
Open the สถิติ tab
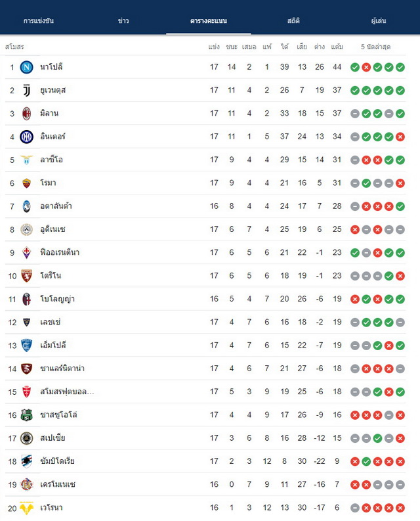coord(293,20)
